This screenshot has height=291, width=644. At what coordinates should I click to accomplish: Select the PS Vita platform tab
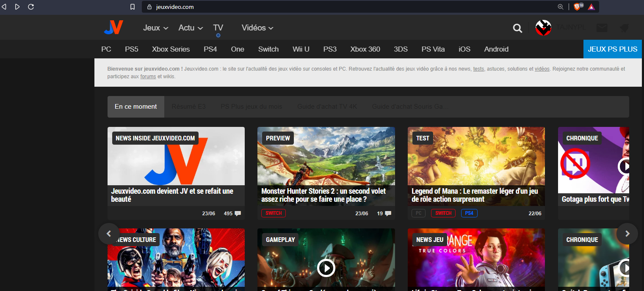(433, 49)
